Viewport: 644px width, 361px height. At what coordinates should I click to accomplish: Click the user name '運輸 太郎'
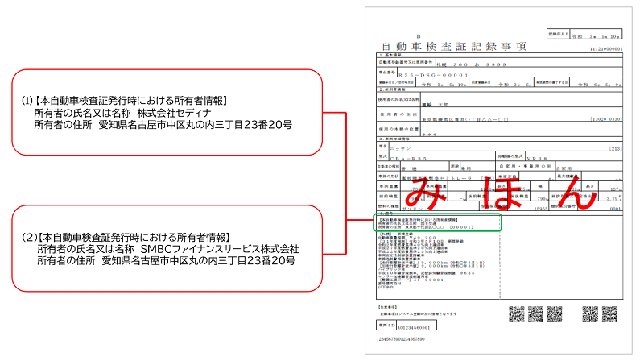435,105
